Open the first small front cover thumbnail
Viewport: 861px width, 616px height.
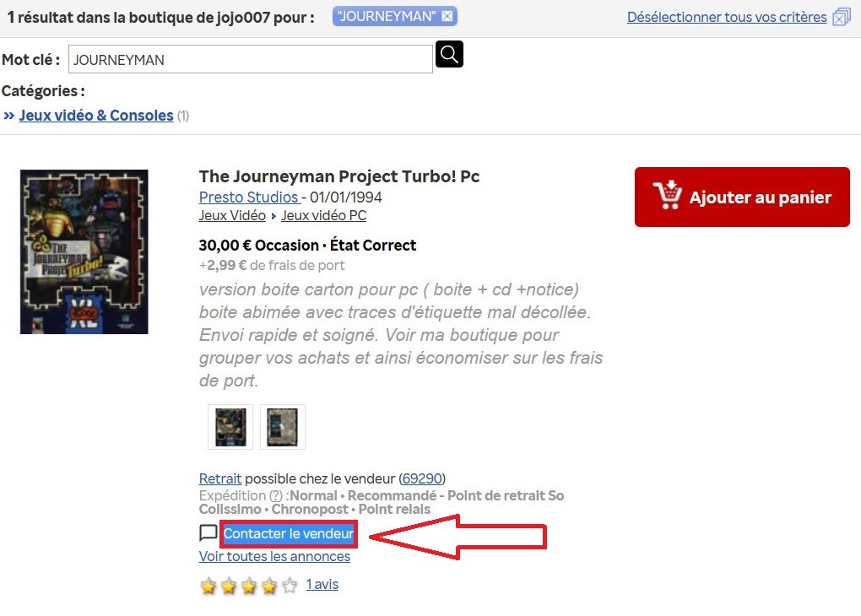tap(230, 427)
